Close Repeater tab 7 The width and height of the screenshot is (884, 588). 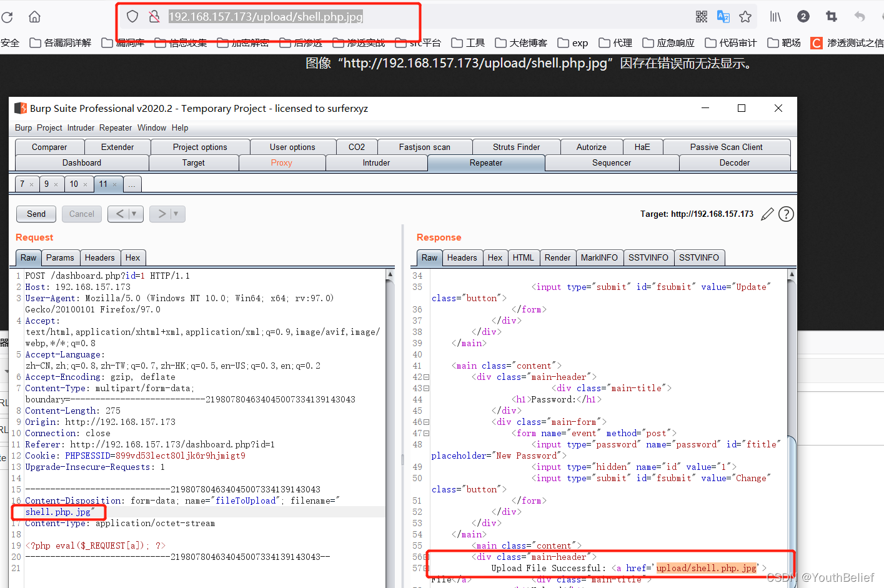coord(31,184)
